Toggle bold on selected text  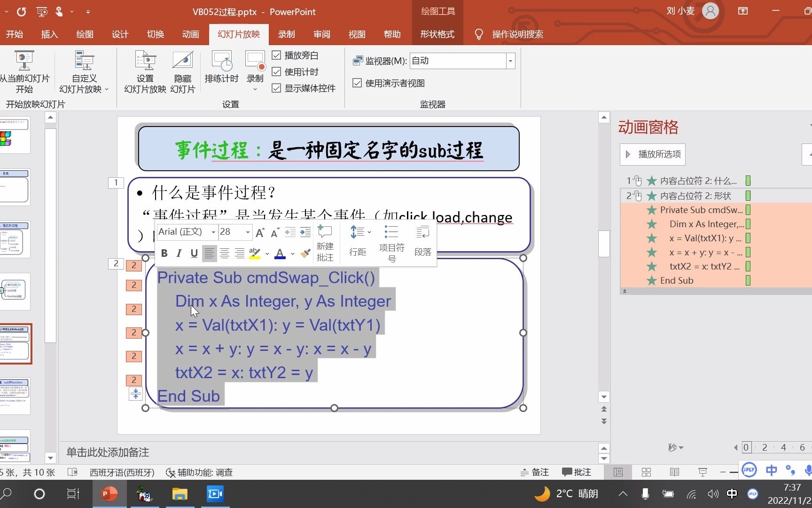(x=164, y=254)
